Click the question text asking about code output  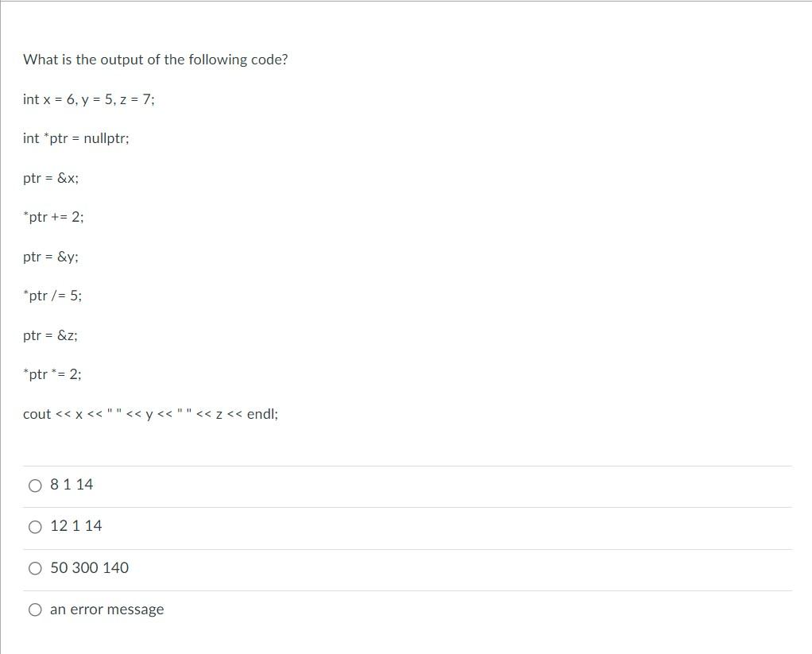pyautogui.click(x=156, y=59)
